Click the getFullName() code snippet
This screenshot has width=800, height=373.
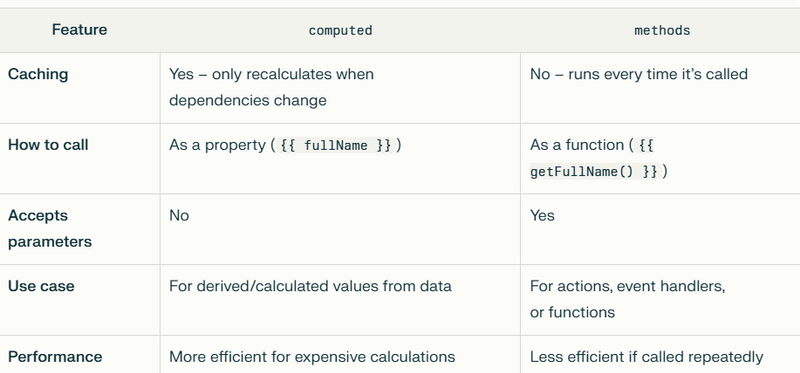[594, 171]
